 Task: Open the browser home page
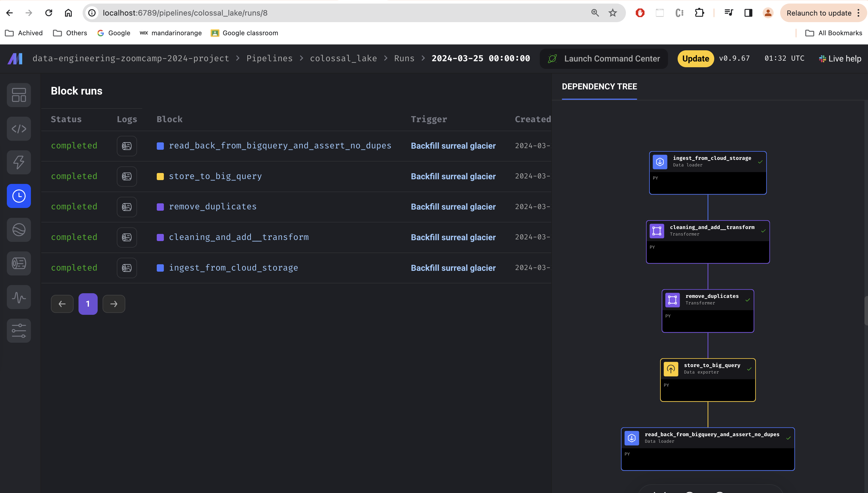tap(68, 13)
